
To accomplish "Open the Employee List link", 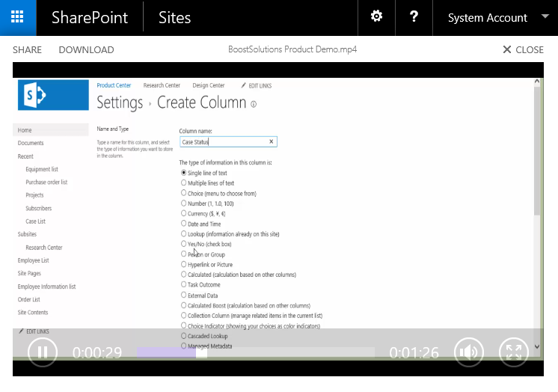I will coord(33,260).
